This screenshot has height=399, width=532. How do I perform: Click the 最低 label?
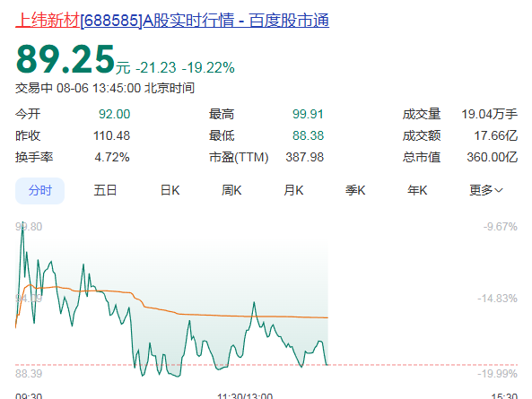(x=222, y=135)
